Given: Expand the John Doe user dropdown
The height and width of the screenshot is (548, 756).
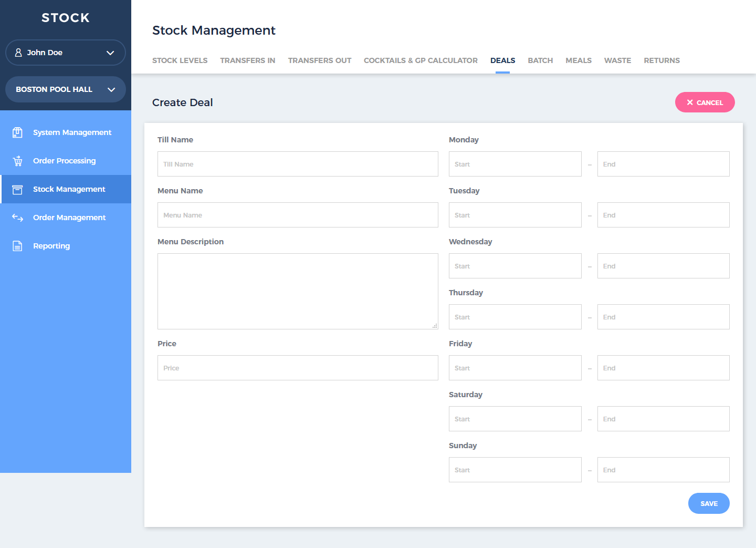Looking at the screenshot, I should [110, 53].
